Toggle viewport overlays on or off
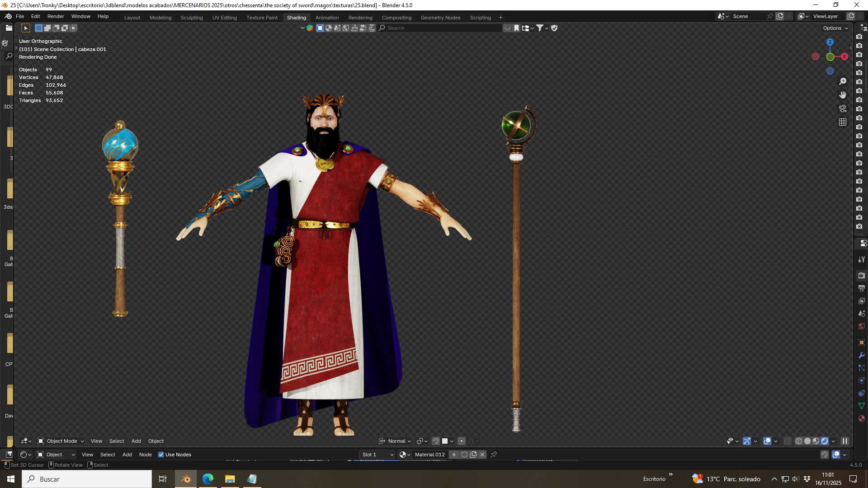 tap(767, 441)
